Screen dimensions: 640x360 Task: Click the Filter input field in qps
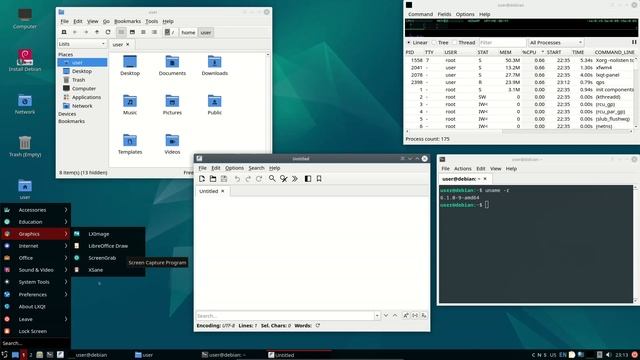point(502,42)
